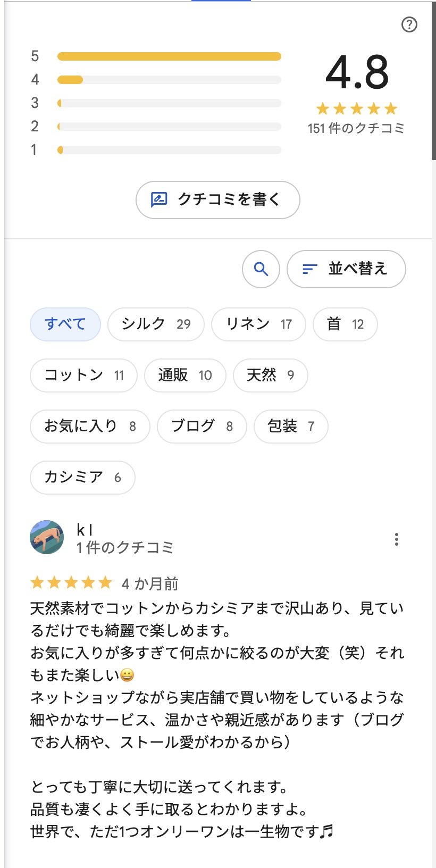Select the 天然 9 chip

270,375
